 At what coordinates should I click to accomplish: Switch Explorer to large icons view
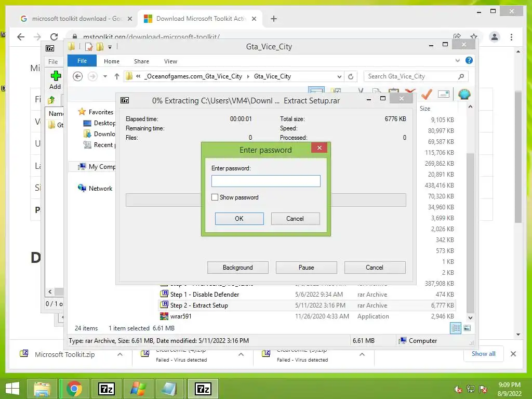467,328
